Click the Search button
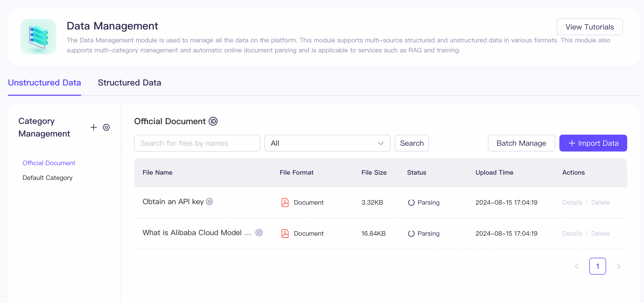The image size is (644, 303). [x=412, y=143]
